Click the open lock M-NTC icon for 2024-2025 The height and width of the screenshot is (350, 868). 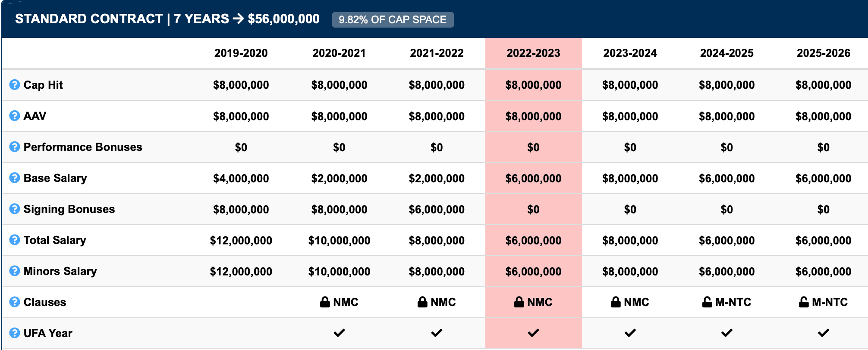click(x=707, y=302)
